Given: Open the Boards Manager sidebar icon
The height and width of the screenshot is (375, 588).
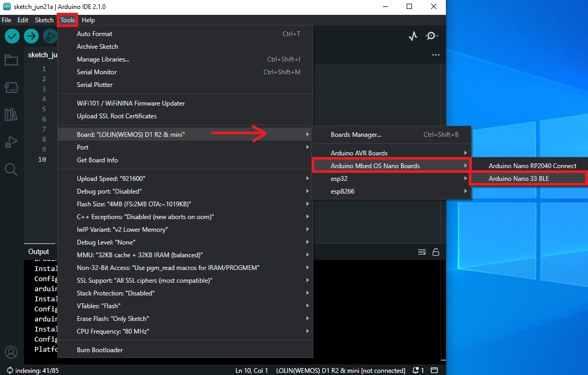Looking at the screenshot, I should (11, 88).
